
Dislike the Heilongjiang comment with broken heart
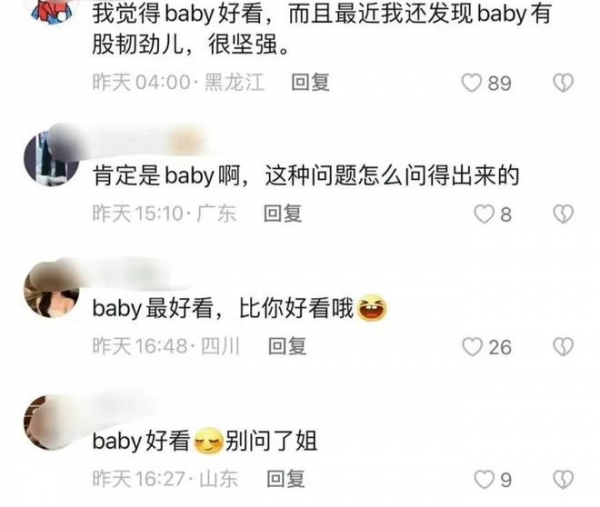pos(563,83)
